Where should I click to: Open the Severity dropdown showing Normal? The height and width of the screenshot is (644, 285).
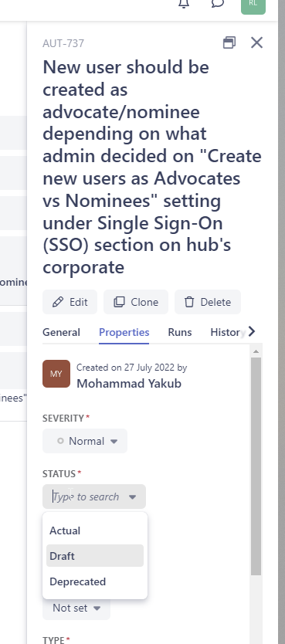(x=85, y=441)
